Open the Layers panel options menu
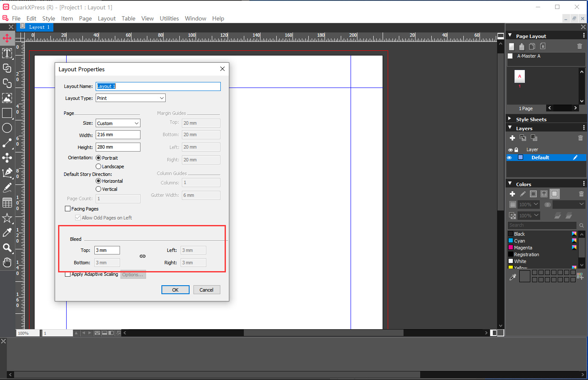The width and height of the screenshot is (588, 380). 584,128
